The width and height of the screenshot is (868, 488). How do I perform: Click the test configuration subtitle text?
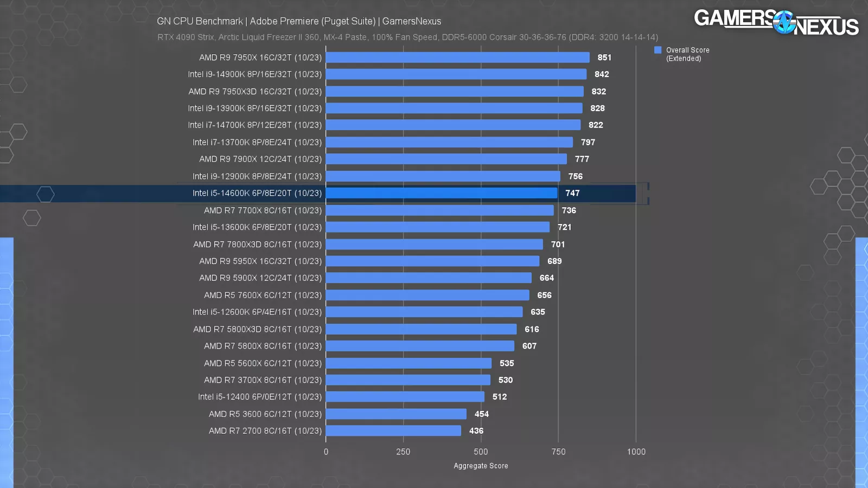(407, 37)
